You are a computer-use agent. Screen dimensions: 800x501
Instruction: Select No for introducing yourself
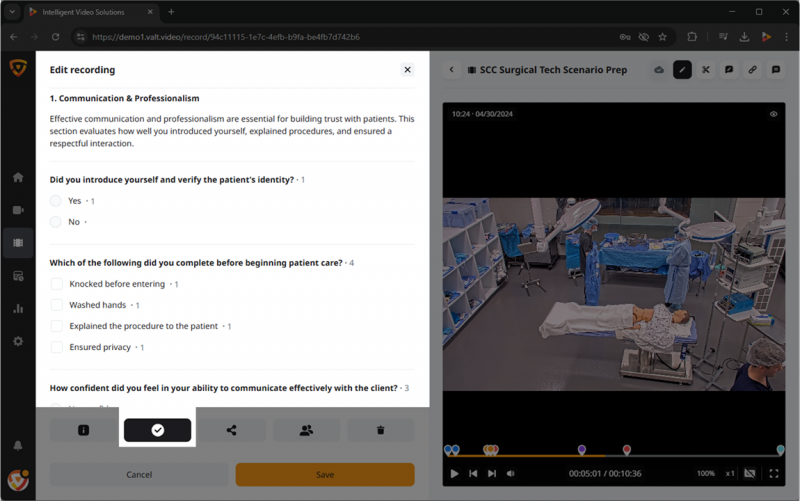[56, 221]
